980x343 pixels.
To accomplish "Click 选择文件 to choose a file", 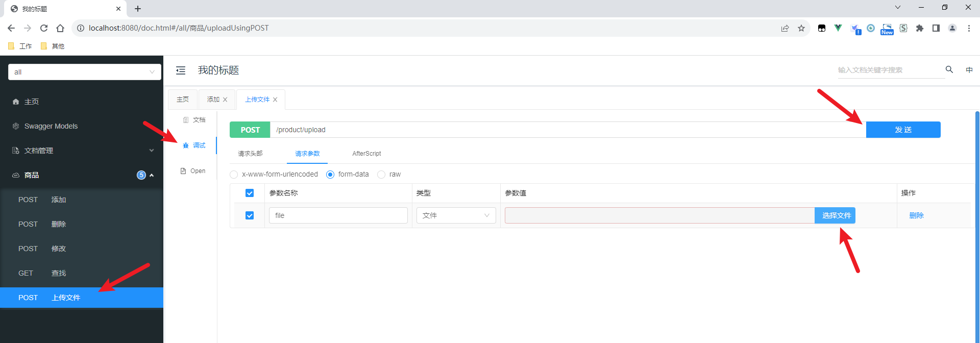I will click(x=835, y=215).
